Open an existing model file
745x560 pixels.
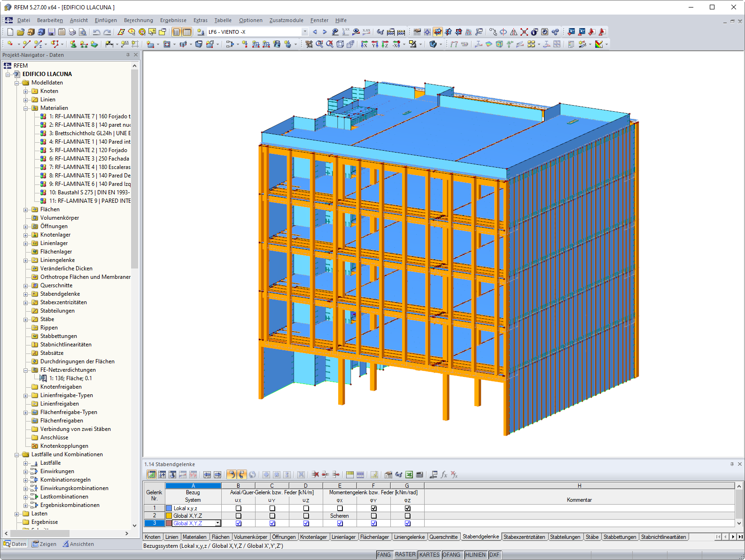pos(20,32)
